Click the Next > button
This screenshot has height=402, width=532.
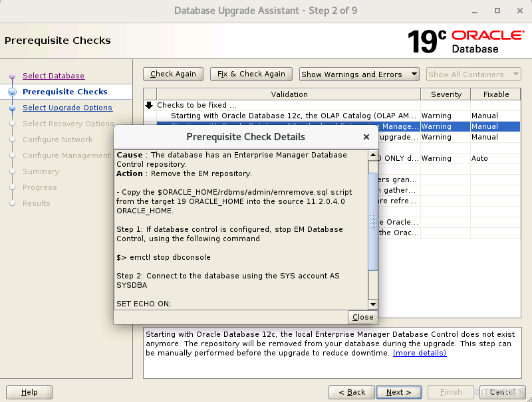(399, 392)
